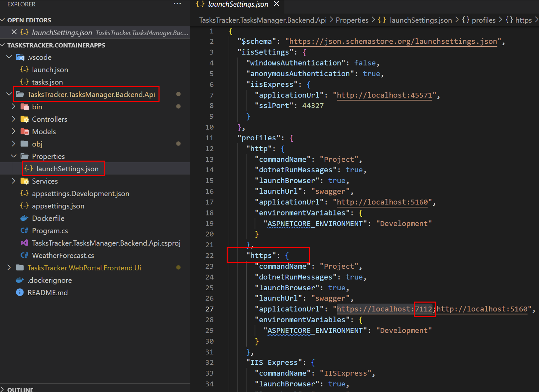The height and width of the screenshot is (392, 539).
Task: Click the .vscode folder icon
Action: pyautogui.click(x=20, y=57)
